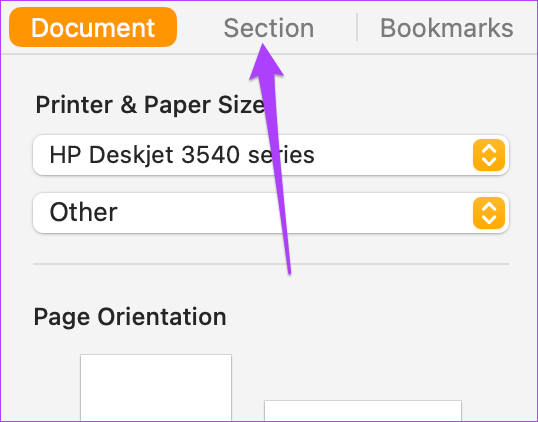Choose the landscape page orientation thumbnail
The width and height of the screenshot is (538, 422).
pos(363,411)
